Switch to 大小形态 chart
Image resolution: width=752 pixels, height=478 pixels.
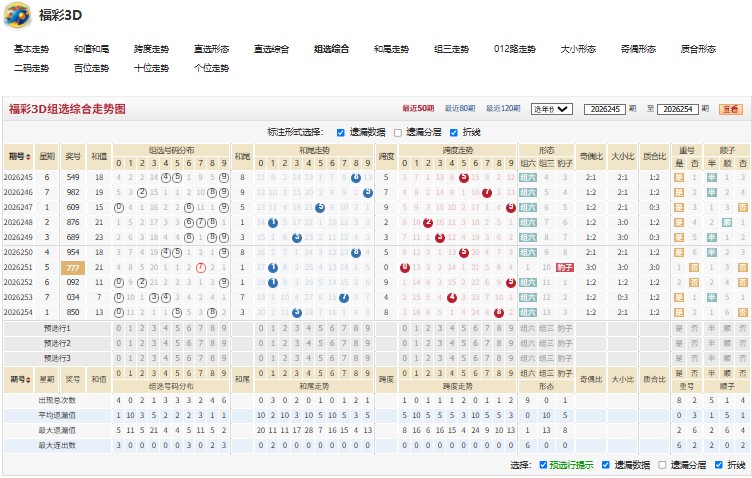coord(578,49)
